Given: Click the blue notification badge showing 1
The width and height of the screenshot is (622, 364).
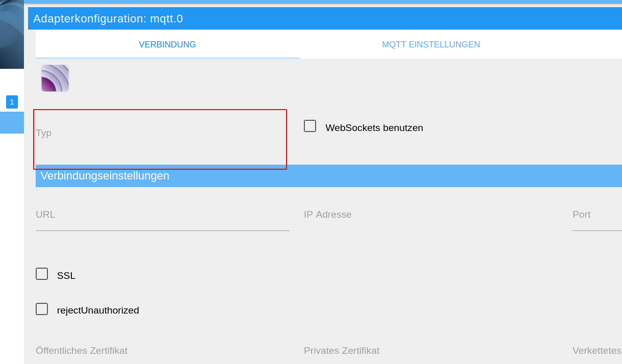Looking at the screenshot, I should click(12, 102).
